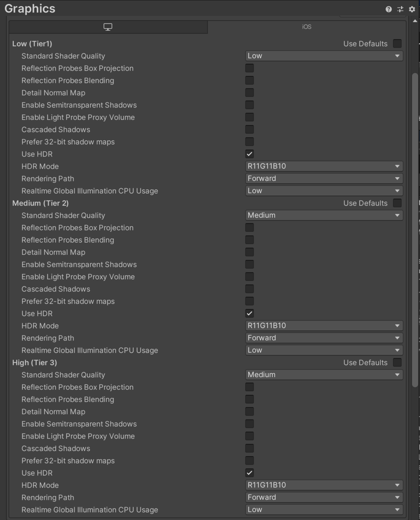
Task: Enable Semitransparent Shadows in Medium tier
Action: (x=249, y=264)
